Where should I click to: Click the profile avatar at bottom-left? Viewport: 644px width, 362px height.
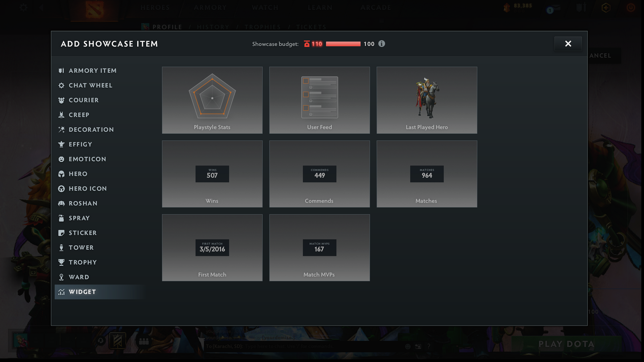click(20, 341)
